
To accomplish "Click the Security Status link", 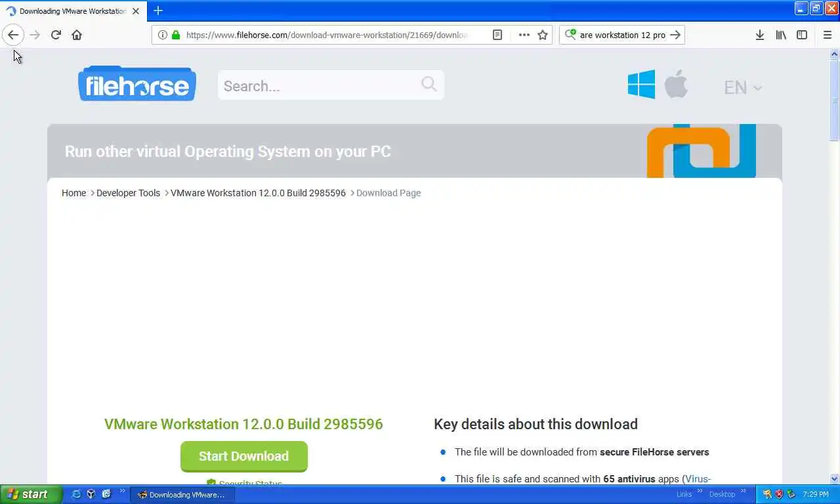I will (x=244, y=483).
